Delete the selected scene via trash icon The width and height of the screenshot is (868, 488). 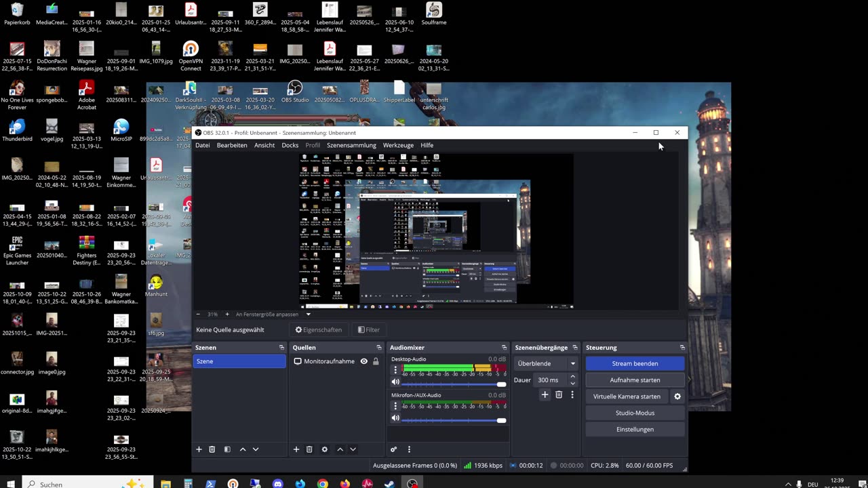click(x=212, y=449)
